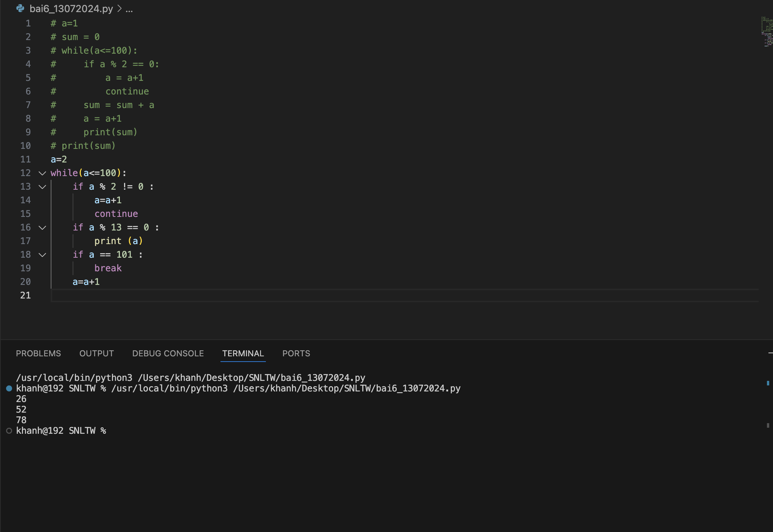Place cursor on empty line 21
773x532 pixels.
(x=405, y=295)
